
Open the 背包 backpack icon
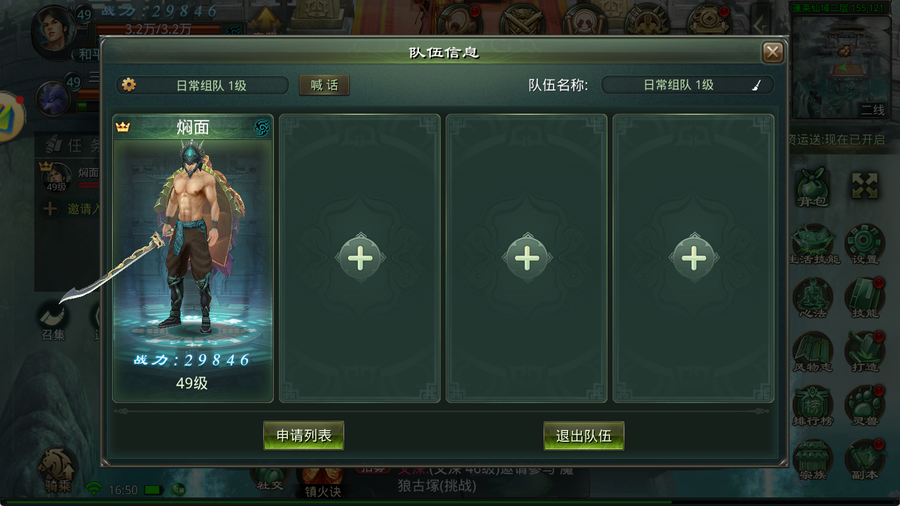813,188
